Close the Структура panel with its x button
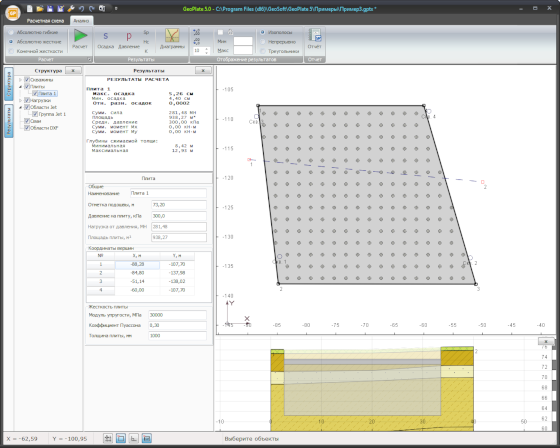The height and width of the screenshot is (448, 560). point(73,71)
